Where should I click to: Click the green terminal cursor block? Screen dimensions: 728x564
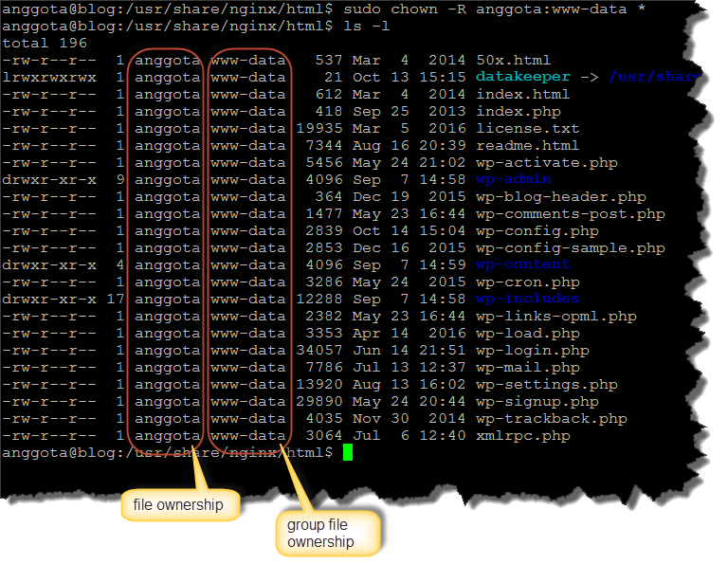[x=348, y=453]
